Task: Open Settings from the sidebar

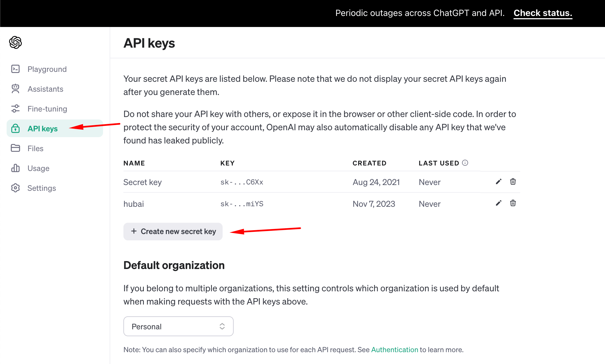Action: [42, 188]
